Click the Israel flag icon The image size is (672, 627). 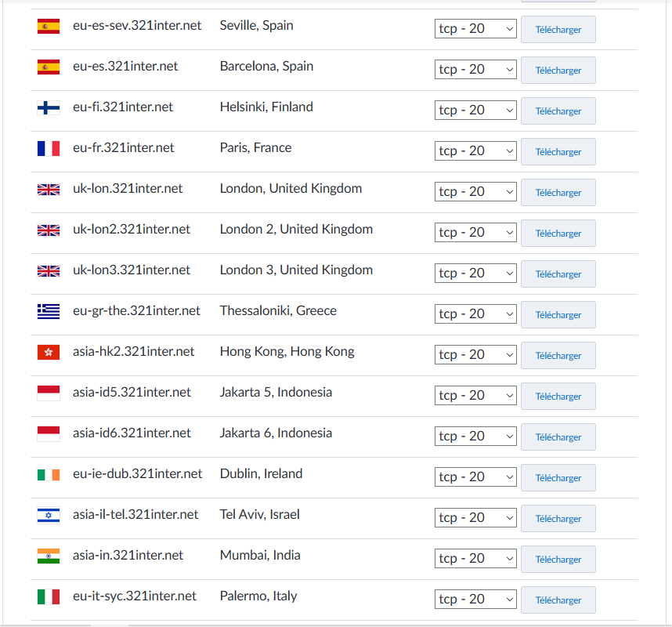tap(49, 516)
